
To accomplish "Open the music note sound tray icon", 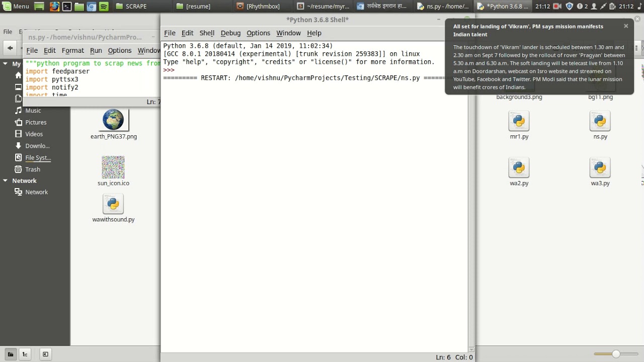I will coord(638,6).
